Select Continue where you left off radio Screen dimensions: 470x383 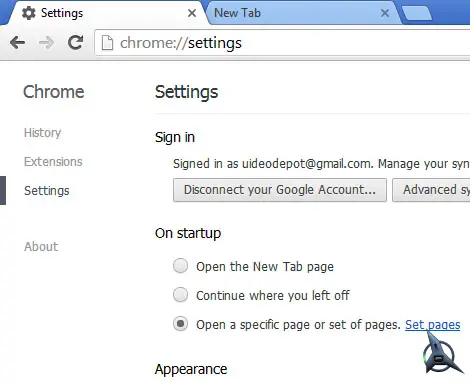(180, 295)
